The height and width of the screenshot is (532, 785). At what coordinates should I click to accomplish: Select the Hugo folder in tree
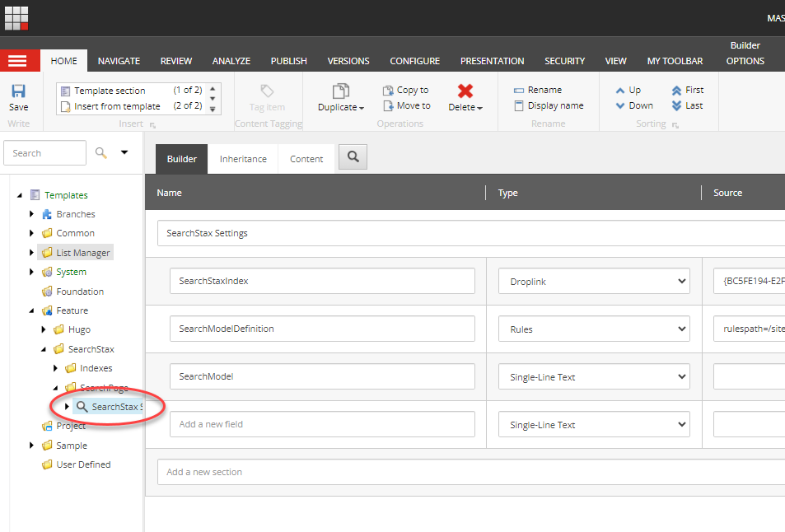[79, 329]
